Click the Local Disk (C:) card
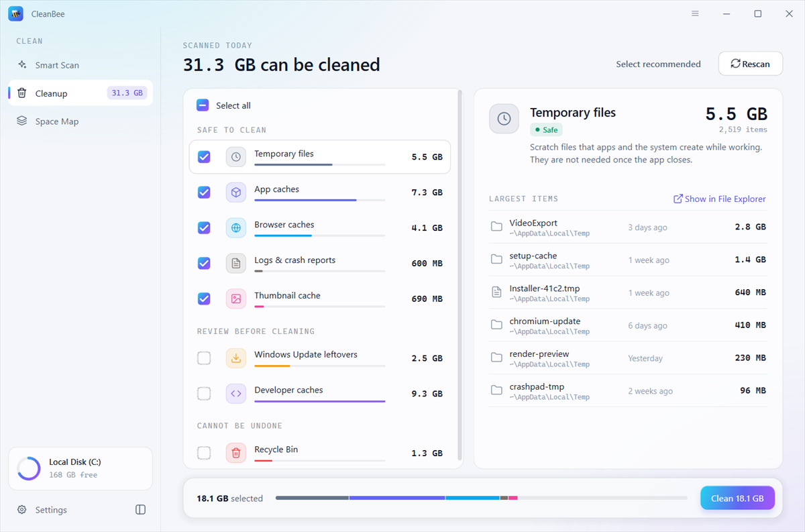Screen dimensions: 805x532 pyautogui.click(x=80, y=468)
